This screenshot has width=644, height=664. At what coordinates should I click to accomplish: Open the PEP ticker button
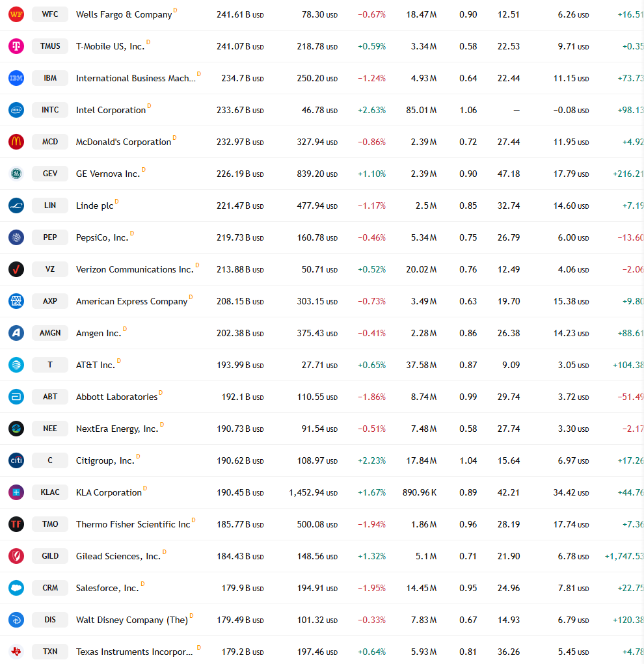tap(50, 237)
